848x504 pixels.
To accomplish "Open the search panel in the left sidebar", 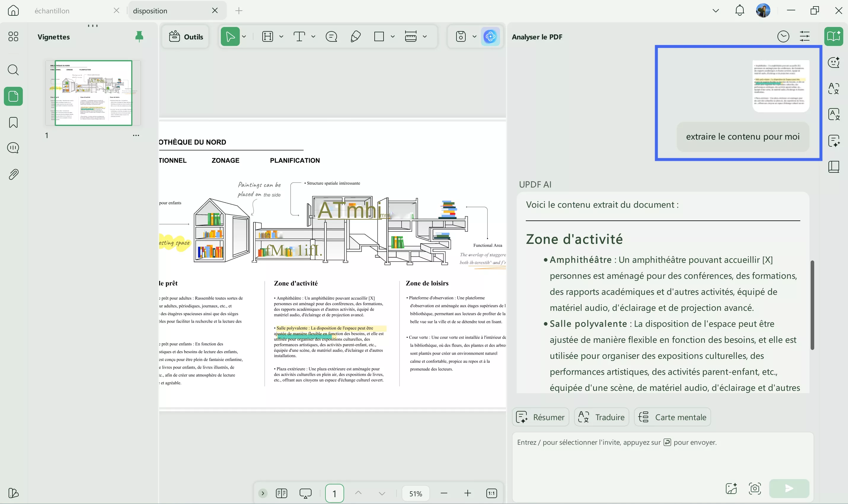I will point(13,70).
